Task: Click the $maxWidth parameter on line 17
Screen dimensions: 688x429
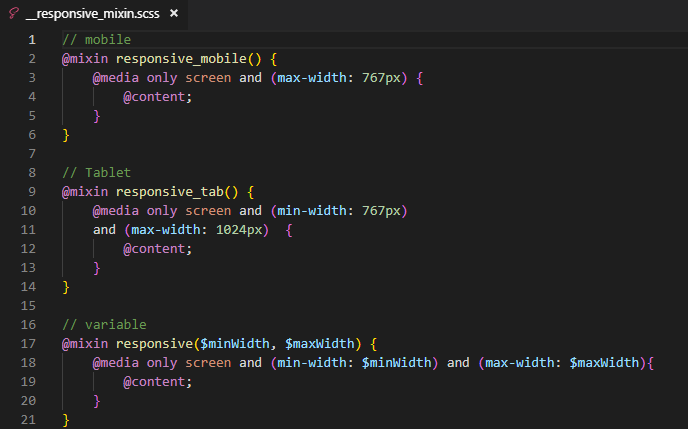Action: [319, 344]
